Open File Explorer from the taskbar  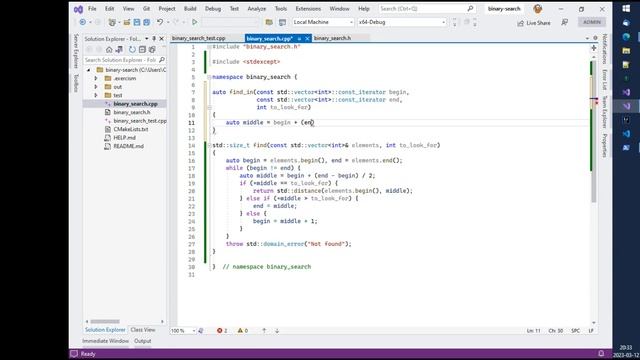coord(626,51)
